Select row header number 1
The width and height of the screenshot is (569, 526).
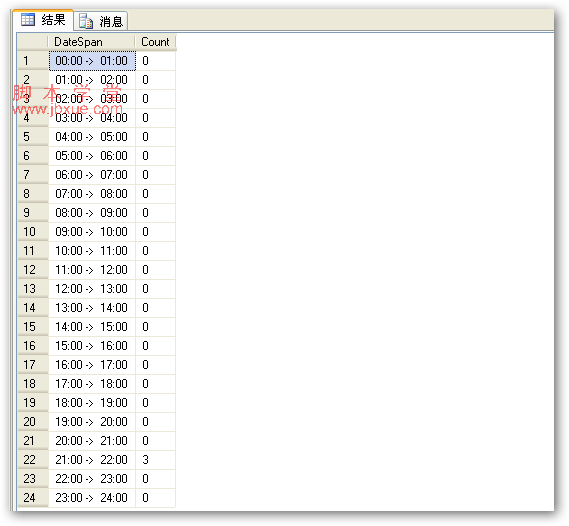[x=33, y=61]
